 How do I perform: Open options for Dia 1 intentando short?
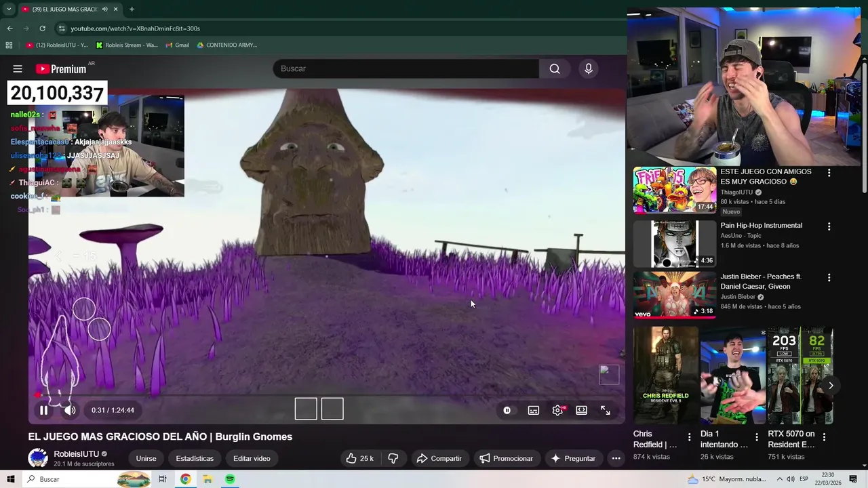pos(757,437)
